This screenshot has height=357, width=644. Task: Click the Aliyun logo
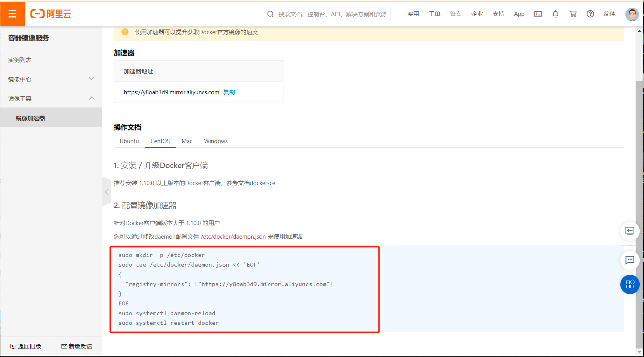(51, 14)
